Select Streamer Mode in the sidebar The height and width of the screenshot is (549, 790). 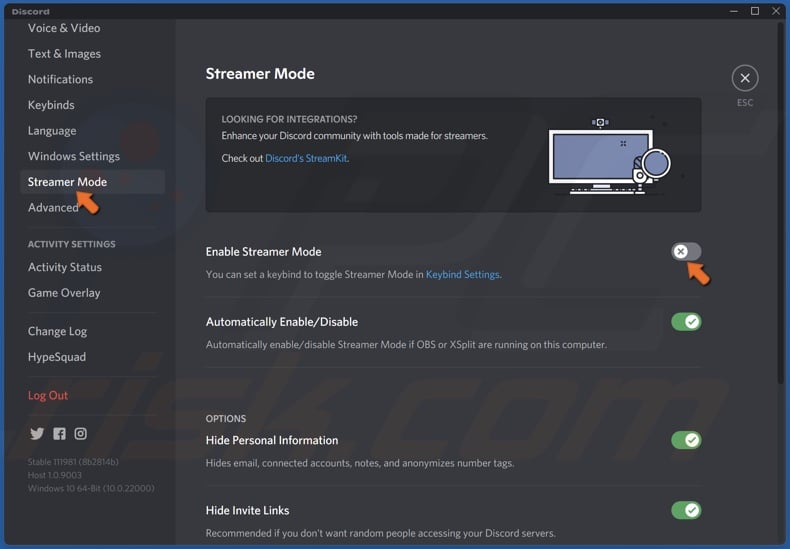pos(92,182)
